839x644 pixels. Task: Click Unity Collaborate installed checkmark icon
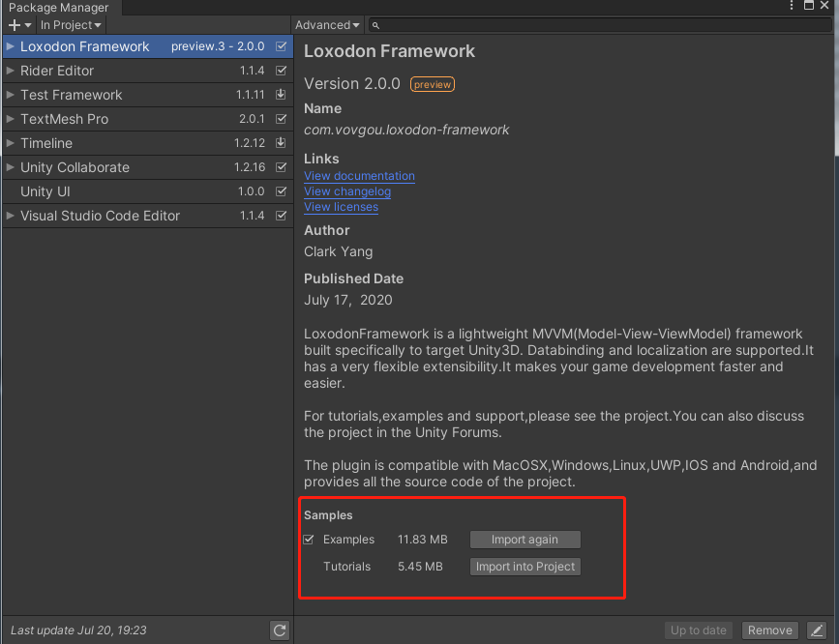pos(281,167)
